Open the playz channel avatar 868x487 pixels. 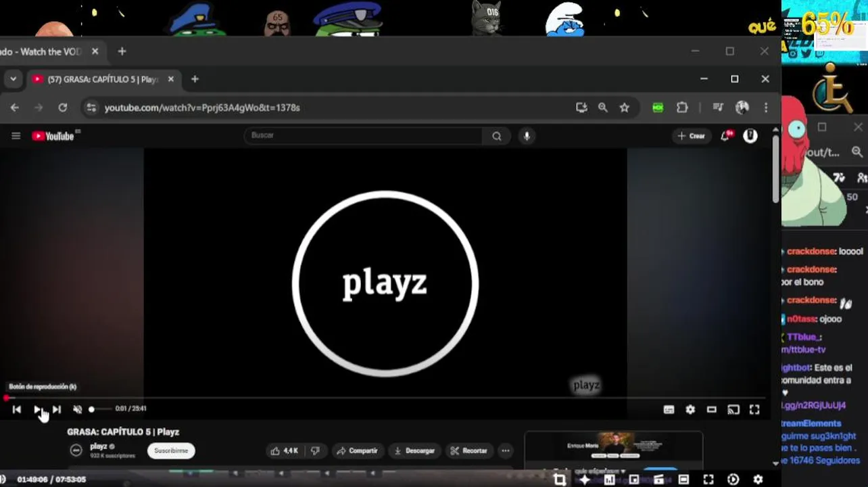[x=76, y=450]
